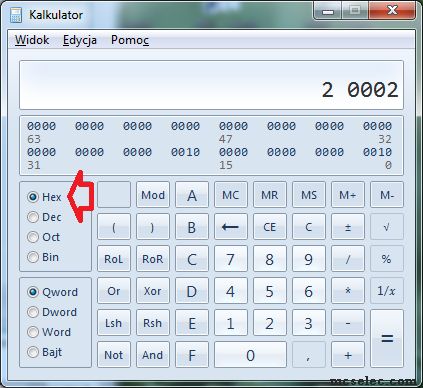Click the plus-minus sign button
Viewport: 423px width, 388px height.
348,227
